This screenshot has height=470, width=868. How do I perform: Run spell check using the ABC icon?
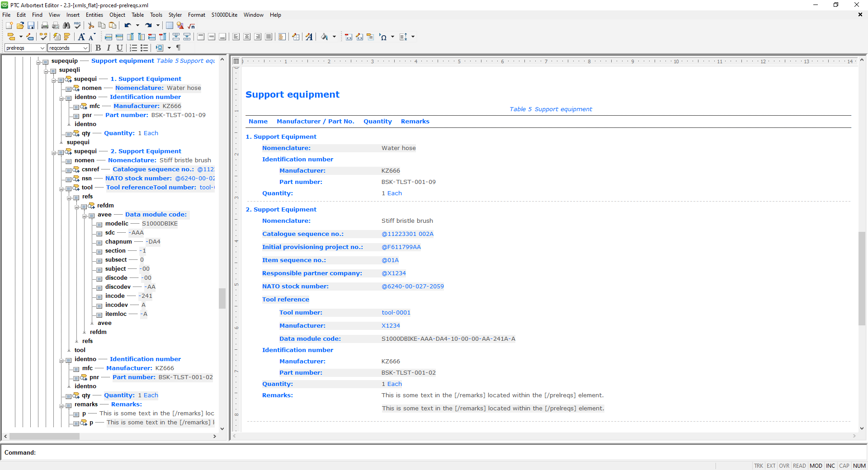(x=77, y=26)
